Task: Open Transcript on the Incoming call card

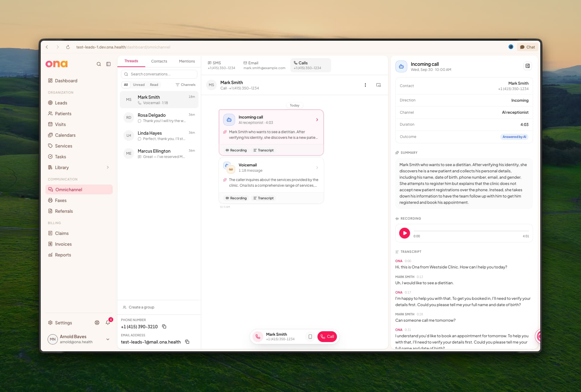Action: (263, 150)
